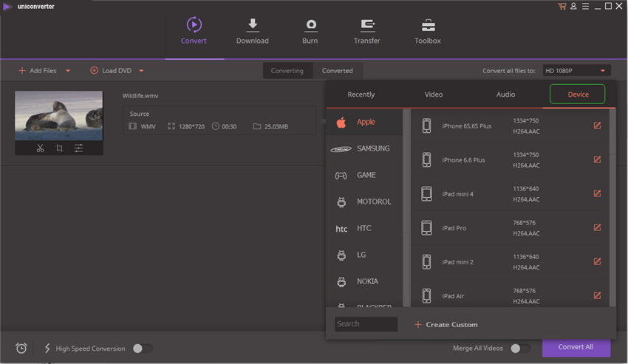Select the SAMSUNG device brand
Screen dimensions: 628x364
tap(364, 148)
